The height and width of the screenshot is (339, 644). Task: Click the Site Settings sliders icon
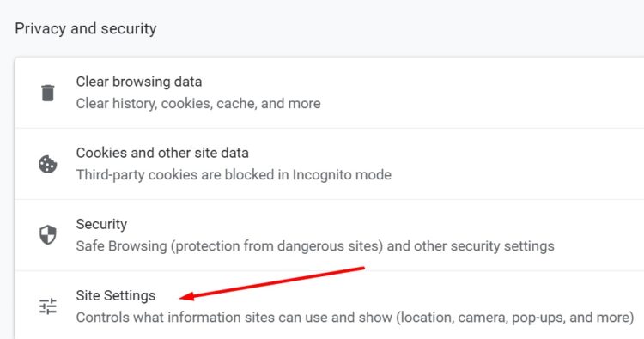[x=47, y=306]
